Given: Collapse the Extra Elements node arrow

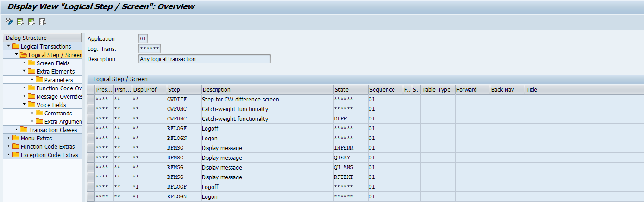Looking at the screenshot, I should [24, 71].
